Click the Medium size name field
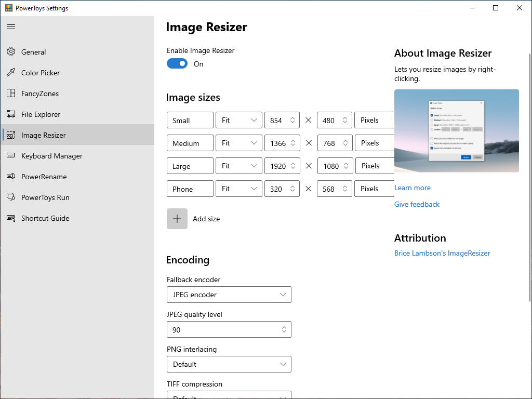The height and width of the screenshot is (399, 532). coord(190,143)
